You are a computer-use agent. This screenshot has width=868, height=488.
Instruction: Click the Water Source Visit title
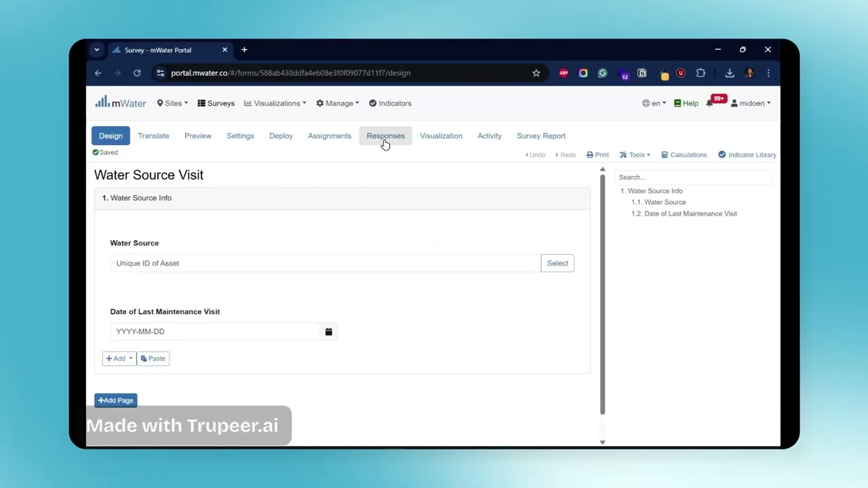[149, 175]
